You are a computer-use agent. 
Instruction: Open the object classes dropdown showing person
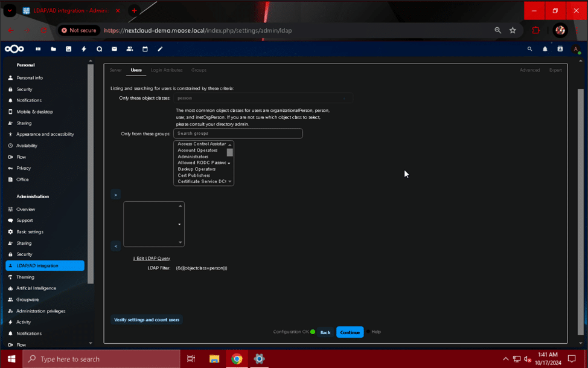point(263,98)
